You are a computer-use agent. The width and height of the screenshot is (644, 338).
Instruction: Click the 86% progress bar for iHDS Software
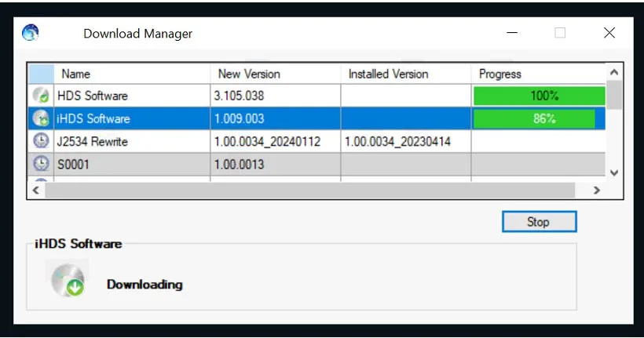(x=534, y=118)
